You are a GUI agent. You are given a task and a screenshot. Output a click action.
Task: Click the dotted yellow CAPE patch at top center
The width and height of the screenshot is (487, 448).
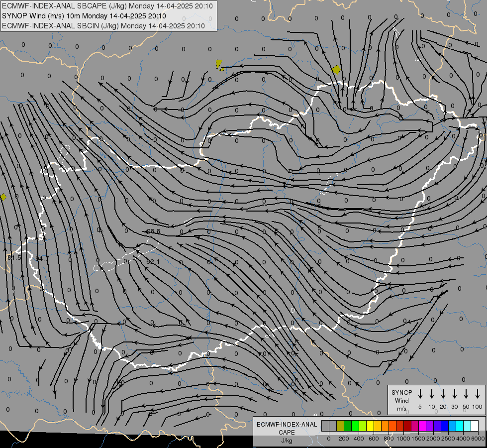[x=219, y=65]
